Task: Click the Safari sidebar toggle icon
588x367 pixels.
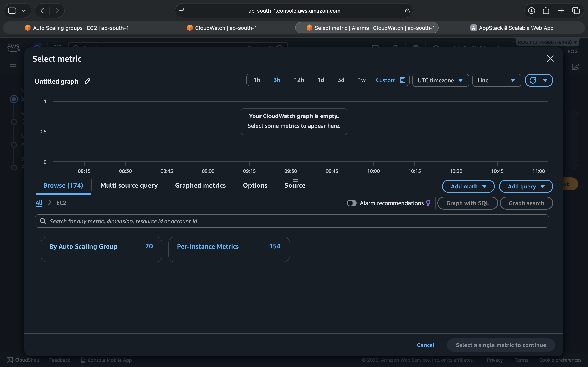Action: [12, 11]
